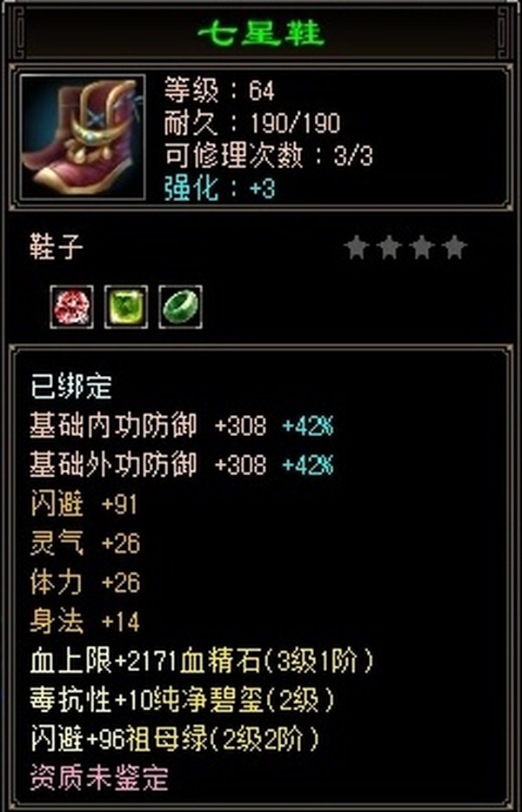The height and width of the screenshot is (812, 522).
Task: Click the 等级：64 level text
Action: pyautogui.click(x=219, y=91)
